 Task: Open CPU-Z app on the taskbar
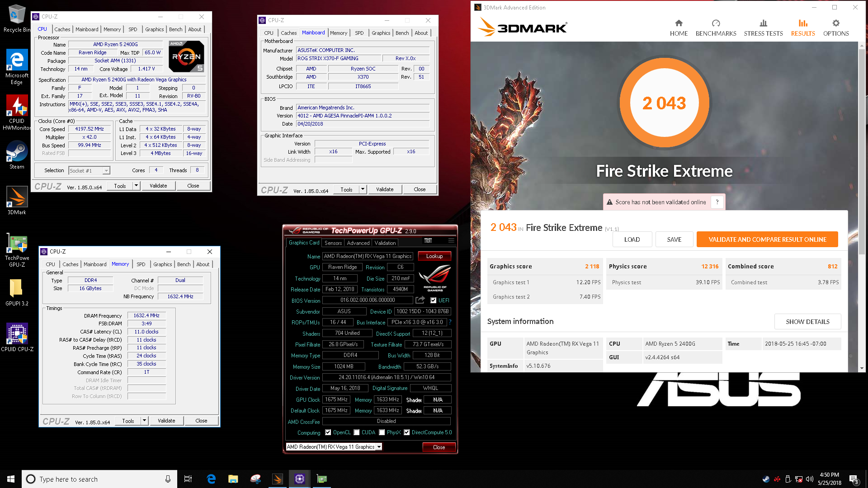[299, 479]
